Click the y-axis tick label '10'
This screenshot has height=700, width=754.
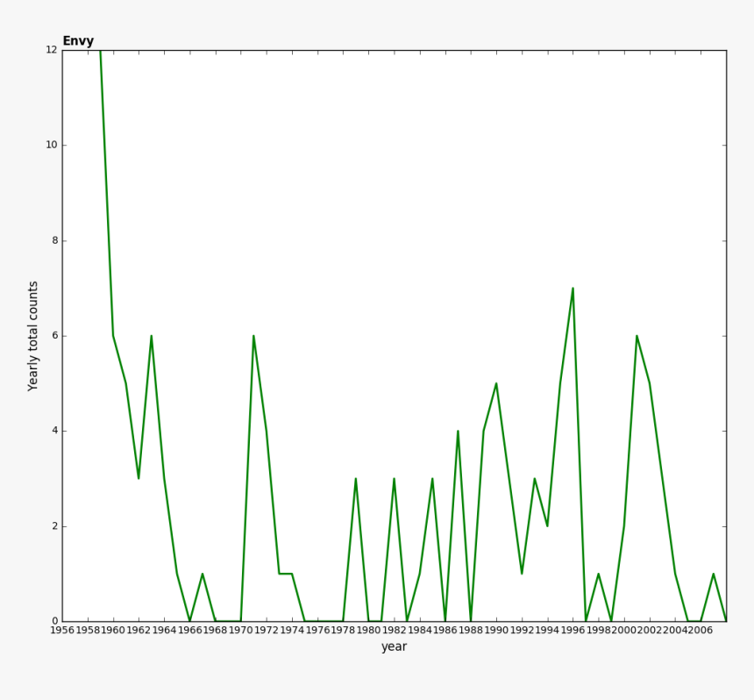pos(52,146)
